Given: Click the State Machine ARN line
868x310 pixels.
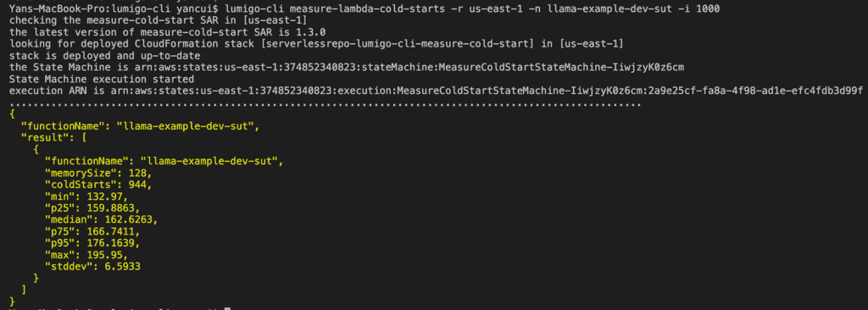Looking at the screenshot, I should (347, 68).
